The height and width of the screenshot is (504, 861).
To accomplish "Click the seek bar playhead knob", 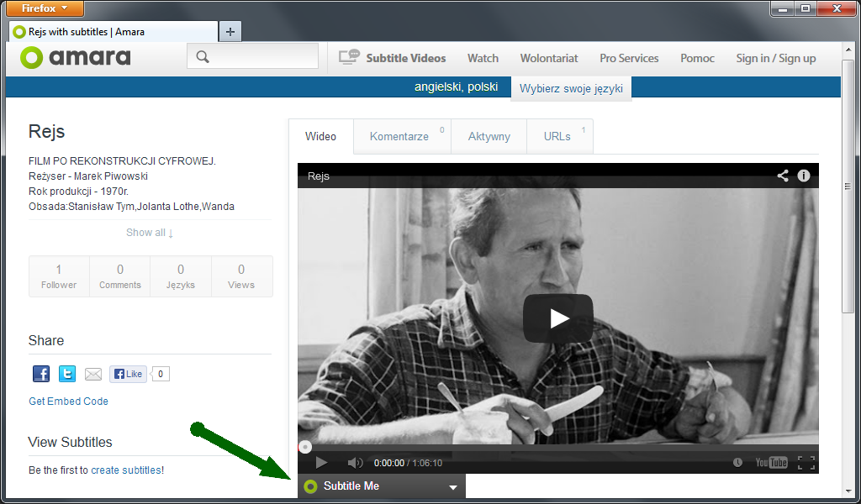I will tap(304, 448).
